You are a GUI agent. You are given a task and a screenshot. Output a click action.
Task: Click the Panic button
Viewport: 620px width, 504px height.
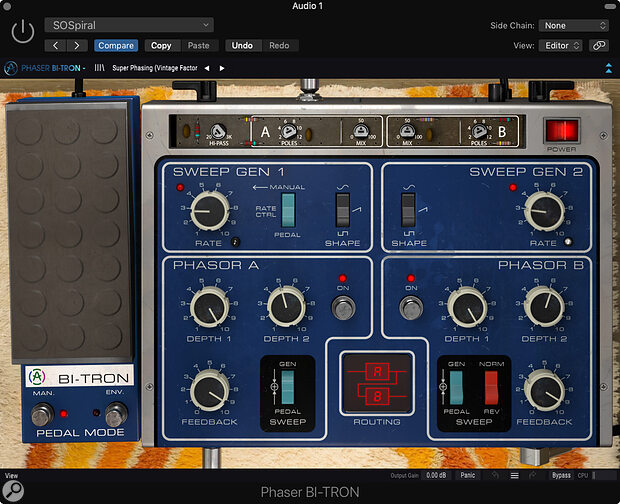pyautogui.click(x=467, y=475)
